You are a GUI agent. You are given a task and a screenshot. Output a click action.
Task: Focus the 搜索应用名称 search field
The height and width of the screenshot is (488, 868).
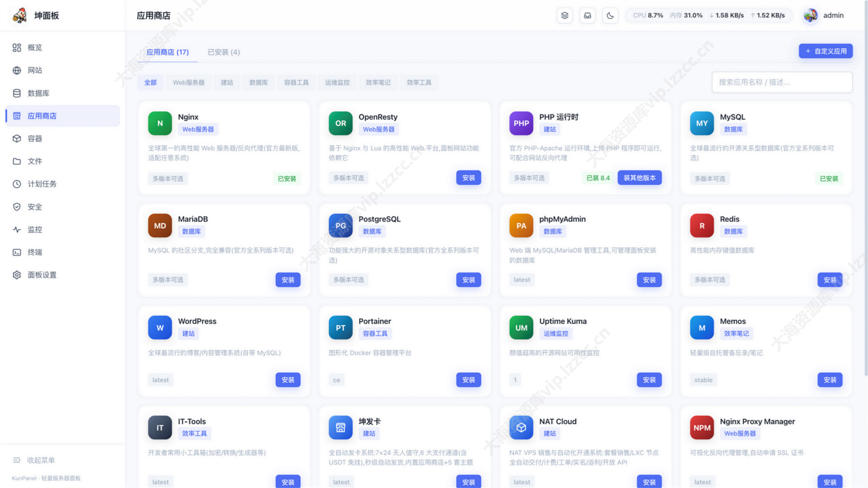point(782,82)
